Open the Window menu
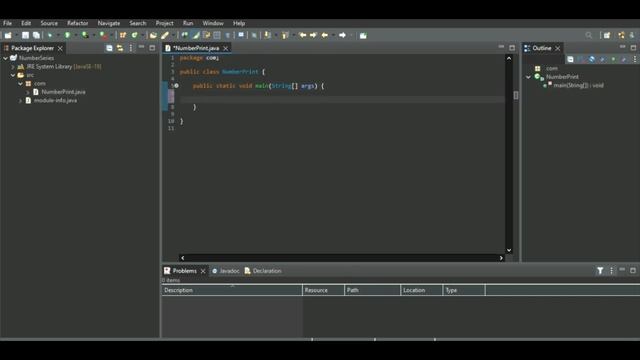The width and height of the screenshot is (640, 360). [x=213, y=23]
